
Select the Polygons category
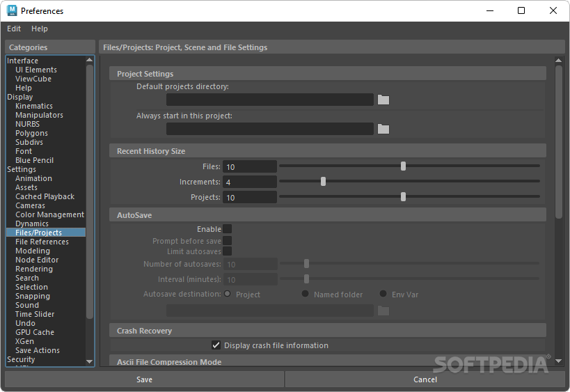31,134
